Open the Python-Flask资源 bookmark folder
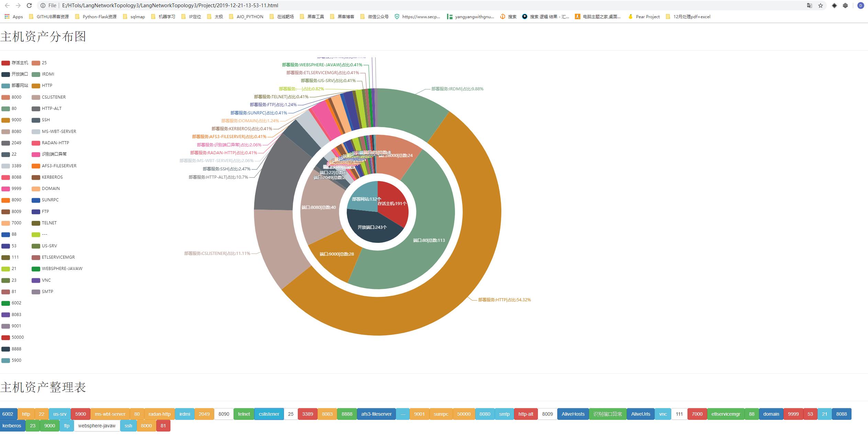This screenshot has width=868, height=438. pyautogui.click(x=96, y=16)
